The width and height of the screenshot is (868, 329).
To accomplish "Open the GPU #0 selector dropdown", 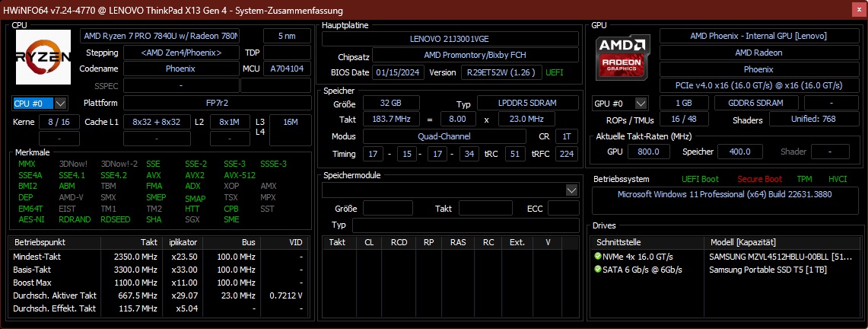I will (x=641, y=103).
